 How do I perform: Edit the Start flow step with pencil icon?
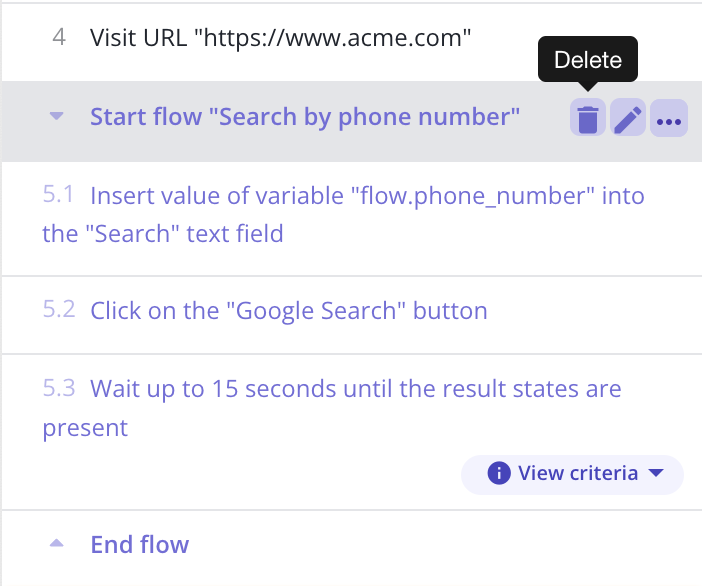pos(628,120)
